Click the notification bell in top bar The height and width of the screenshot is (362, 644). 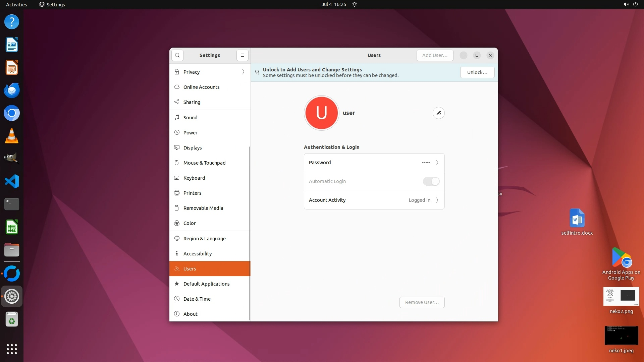tap(355, 4)
